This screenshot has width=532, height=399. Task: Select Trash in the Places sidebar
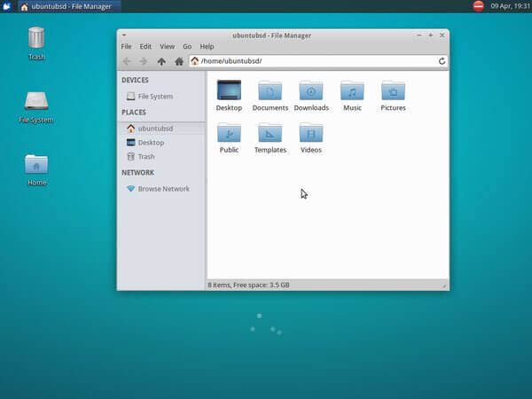point(145,157)
